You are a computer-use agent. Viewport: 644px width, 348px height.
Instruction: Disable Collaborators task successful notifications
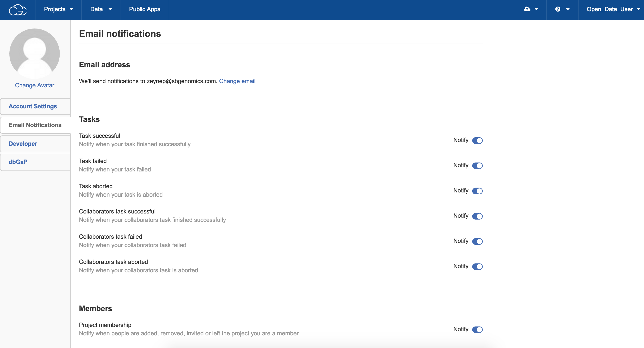coord(477,216)
